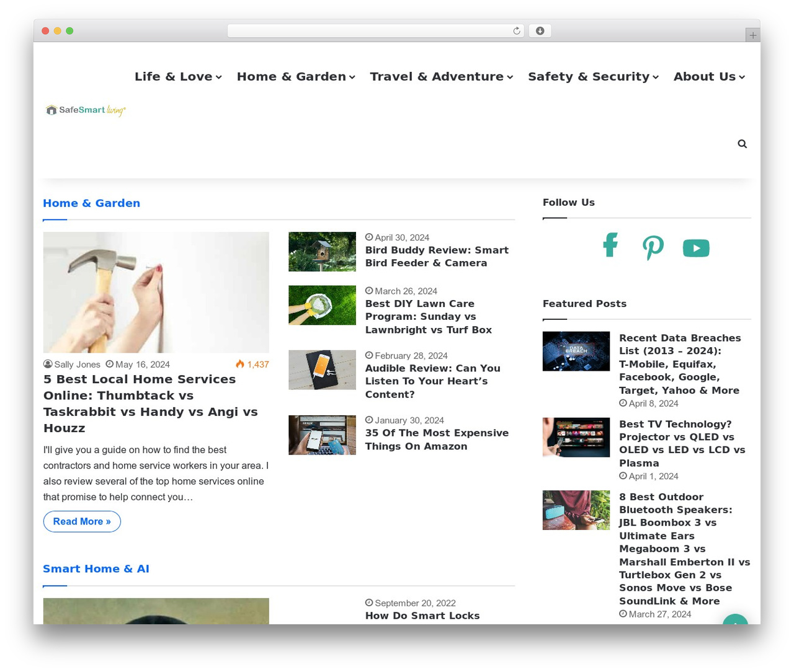
Task: Expand the Life & Love menu
Action: (178, 76)
